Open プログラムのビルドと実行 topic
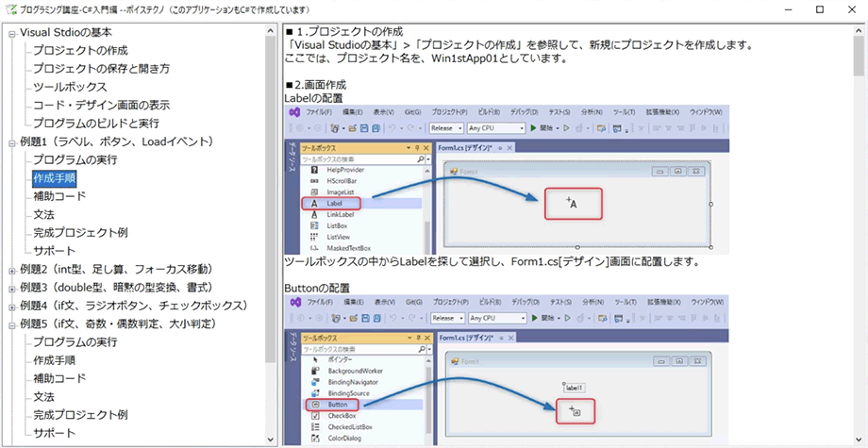868x448 pixels. point(96,124)
